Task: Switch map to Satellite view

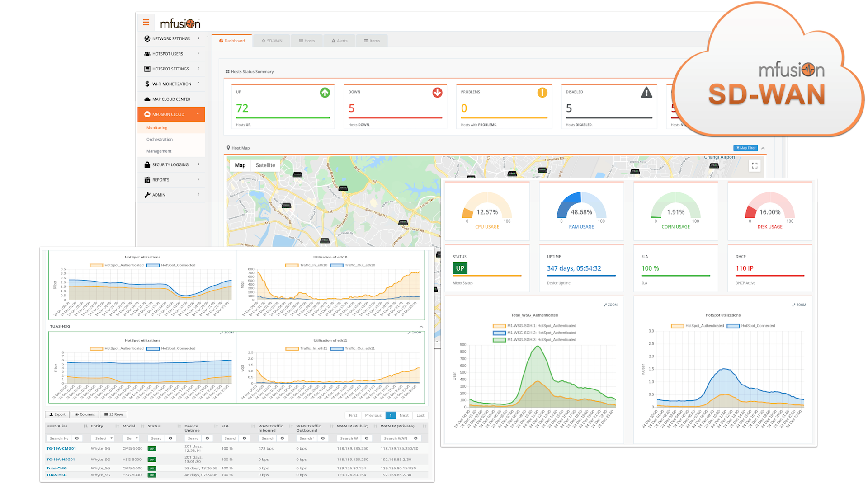Action: pyautogui.click(x=265, y=165)
